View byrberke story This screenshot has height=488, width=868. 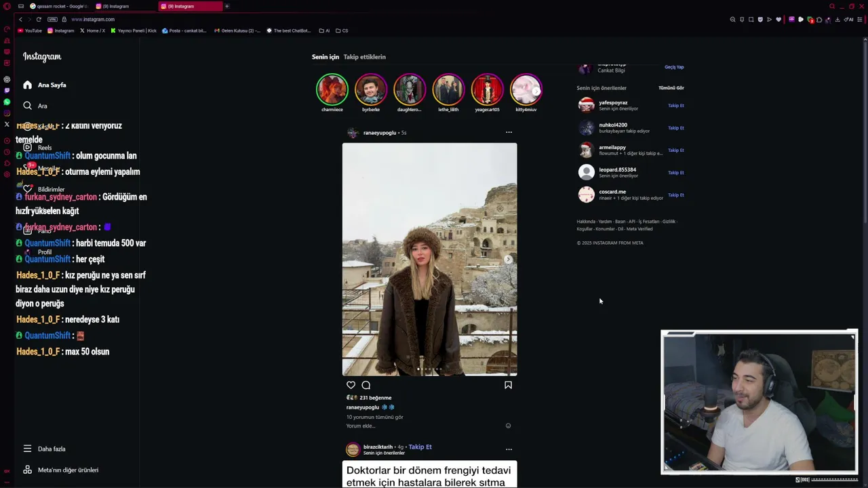point(371,89)
